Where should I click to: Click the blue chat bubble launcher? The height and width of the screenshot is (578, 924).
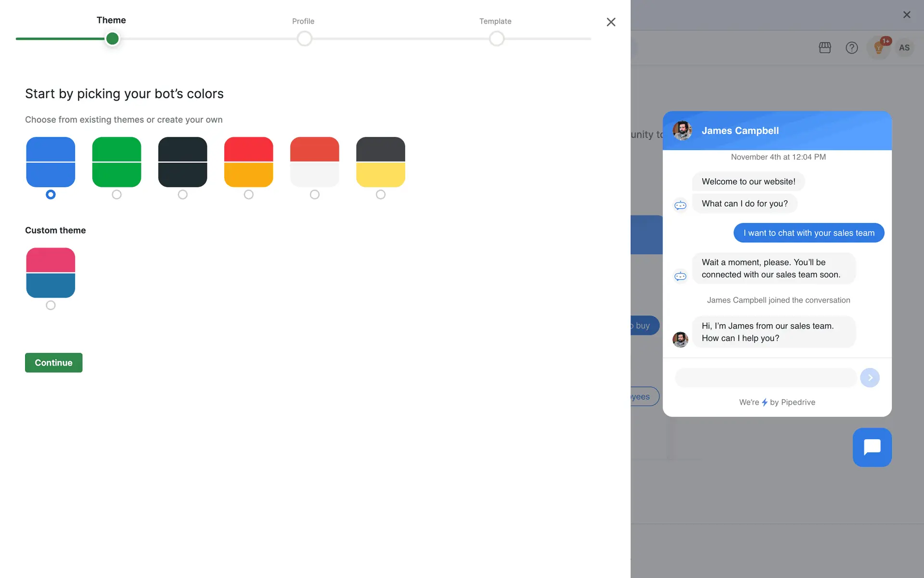point(872,447)
